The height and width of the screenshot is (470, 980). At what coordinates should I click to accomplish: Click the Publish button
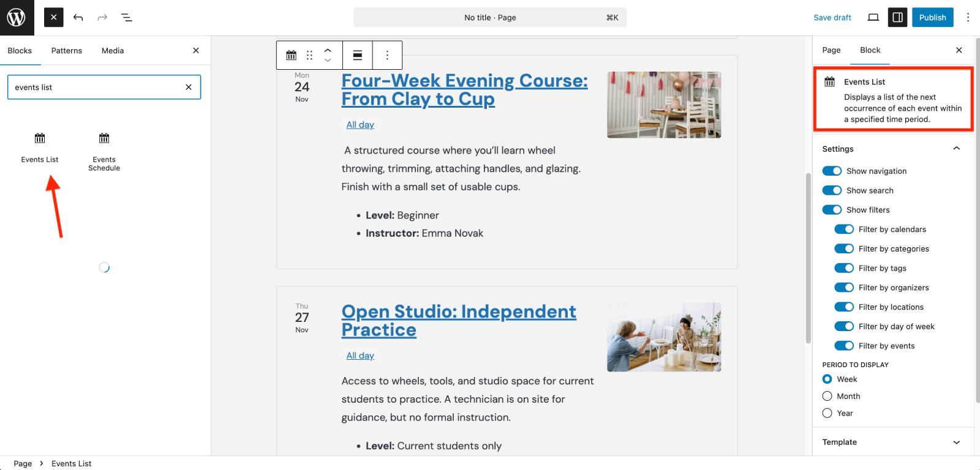click(932, 17)
